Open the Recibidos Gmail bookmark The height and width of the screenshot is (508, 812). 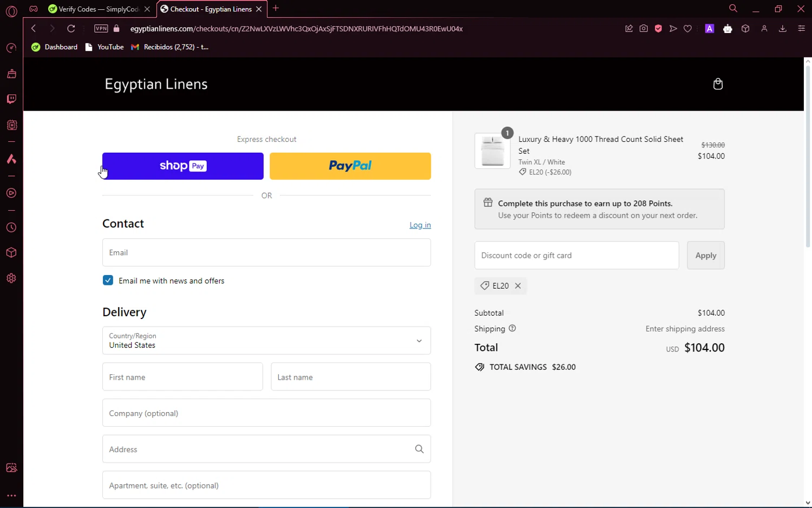[170, 47]
